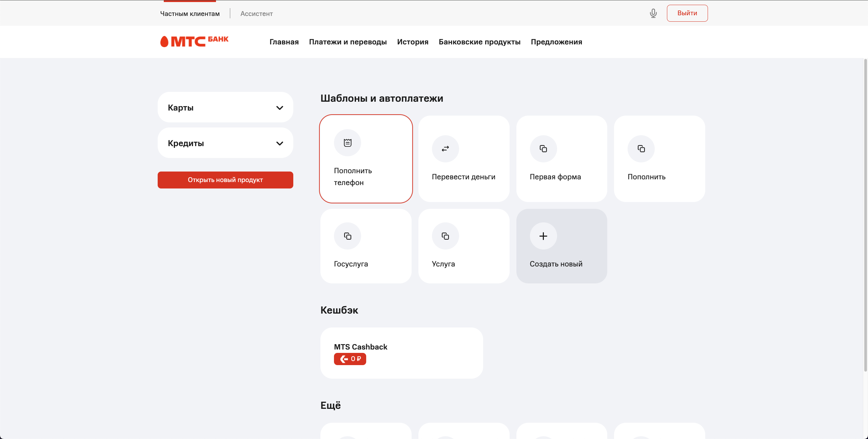
Task: Click the Выйти logout button
Action: [687, 13]
